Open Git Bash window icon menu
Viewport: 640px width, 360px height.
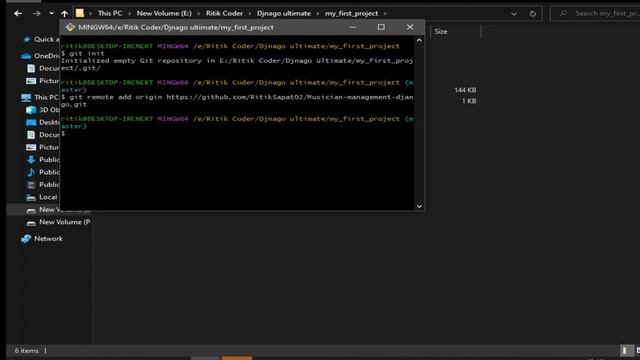tap(70, 27)
